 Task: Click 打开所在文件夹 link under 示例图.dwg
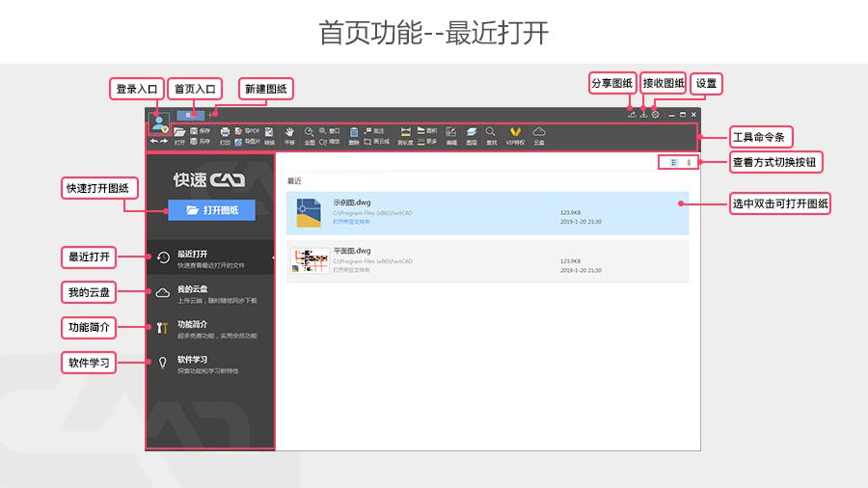[x=351, y=221]
